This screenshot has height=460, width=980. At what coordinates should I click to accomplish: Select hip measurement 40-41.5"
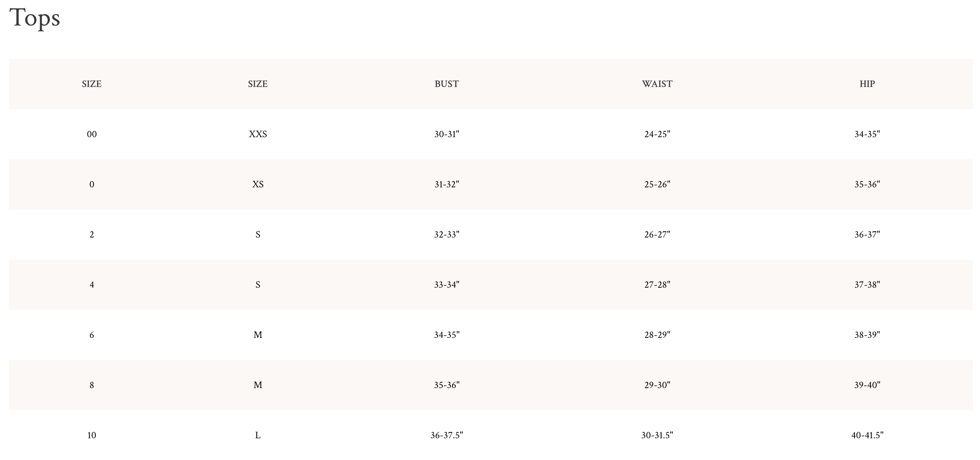click(x=867, y=435)
